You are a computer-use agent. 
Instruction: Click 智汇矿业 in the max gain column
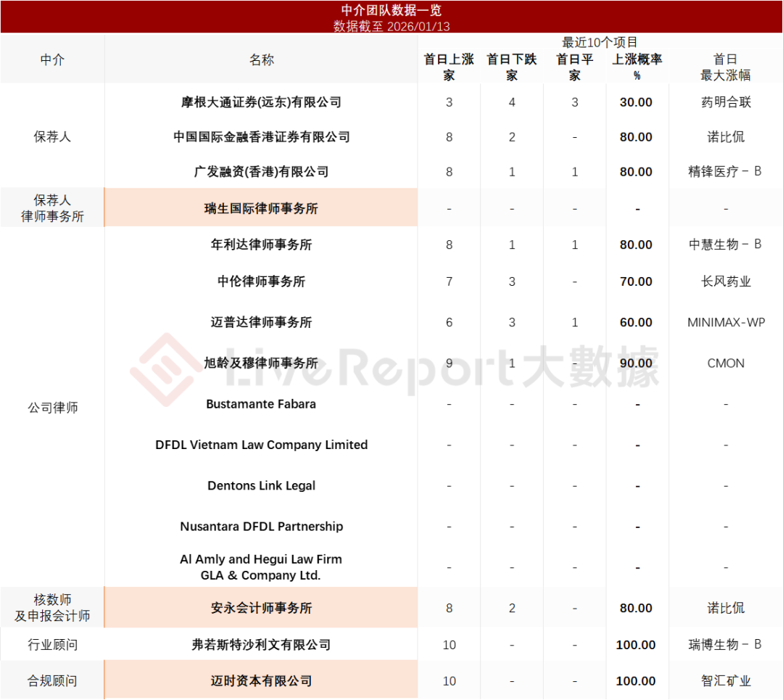[x=726, y=680]
